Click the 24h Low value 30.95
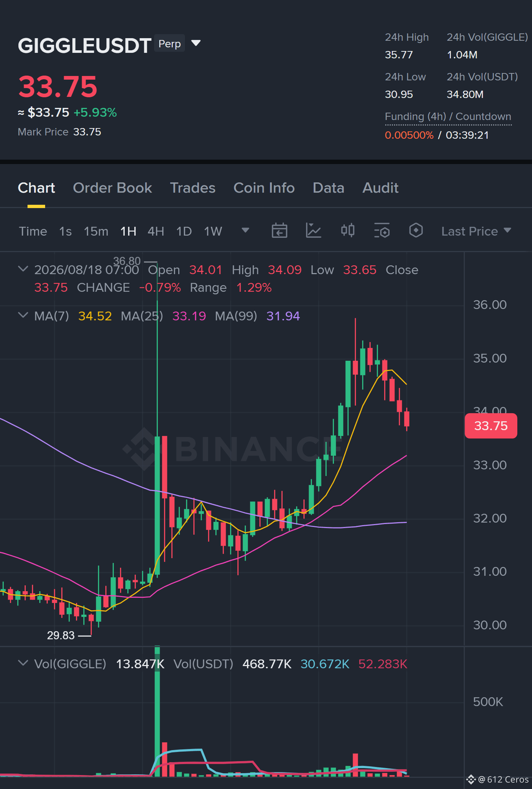Image resolution: width=532 pixels, height=789 pixels. pos(399,94)
